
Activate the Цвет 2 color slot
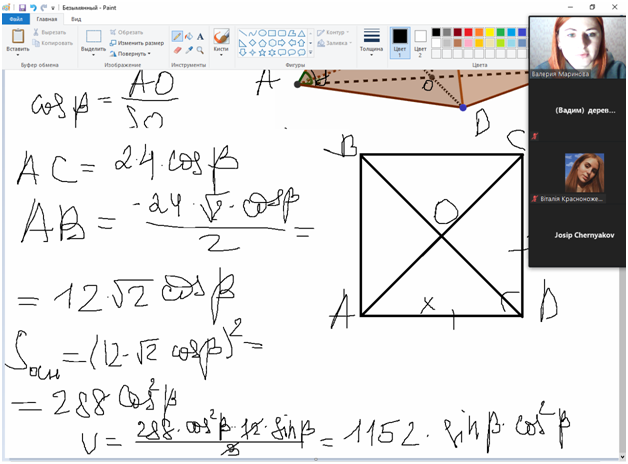pos(420,40)
